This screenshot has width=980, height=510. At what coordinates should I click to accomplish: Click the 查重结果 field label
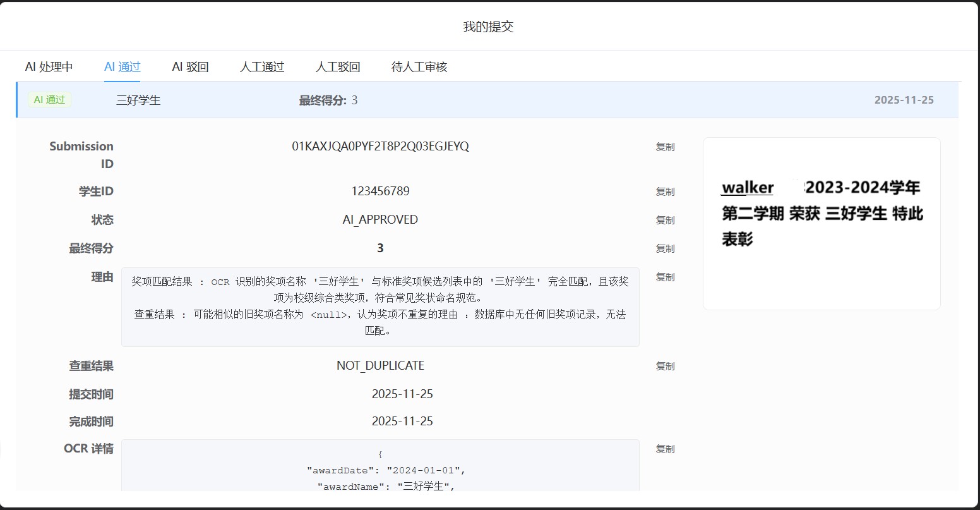(x=92, y=366)
